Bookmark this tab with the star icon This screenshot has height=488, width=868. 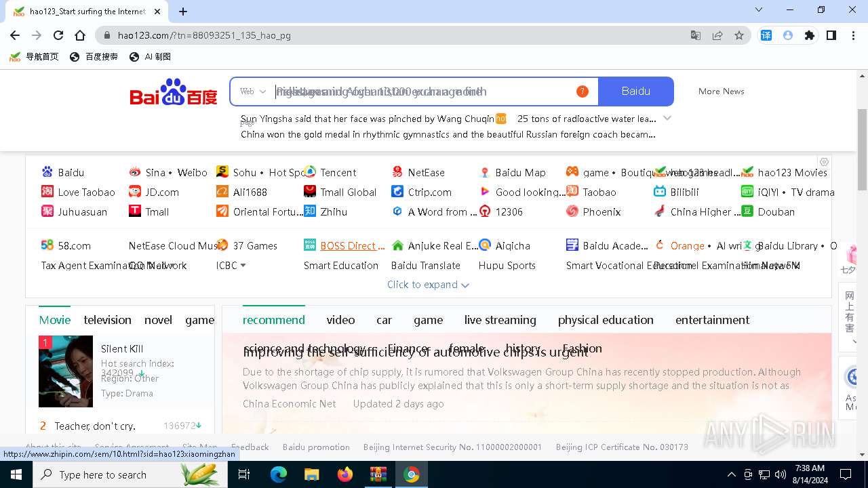tap(739, 35)
